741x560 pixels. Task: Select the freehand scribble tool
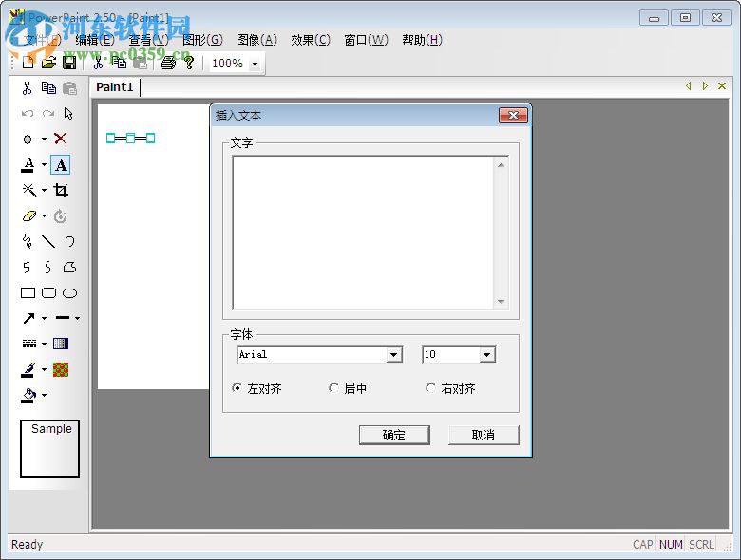click(27, 242)
